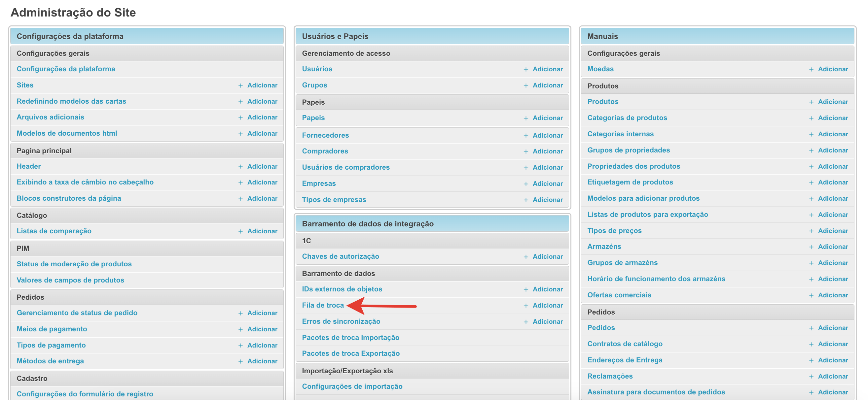Screen dimensions: 868x400
Task: Select Usuários e Papeis section header
Action: point(335,36)
